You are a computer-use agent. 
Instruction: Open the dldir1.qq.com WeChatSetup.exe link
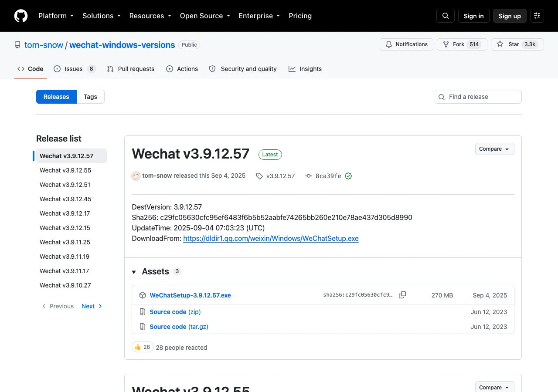[271, 238]
